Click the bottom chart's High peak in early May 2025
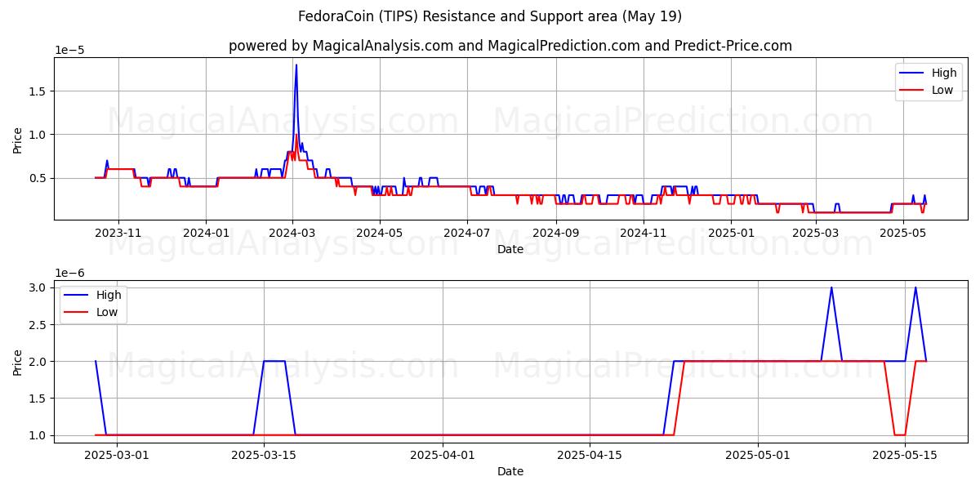The image size is (980, 490). [x=831, y=287]
